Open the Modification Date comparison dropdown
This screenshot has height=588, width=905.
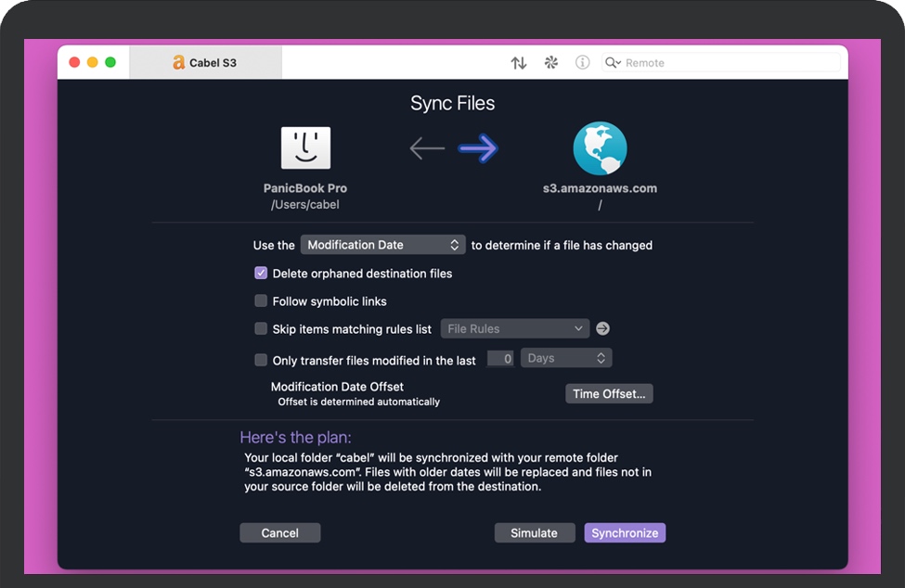(381, 245)
